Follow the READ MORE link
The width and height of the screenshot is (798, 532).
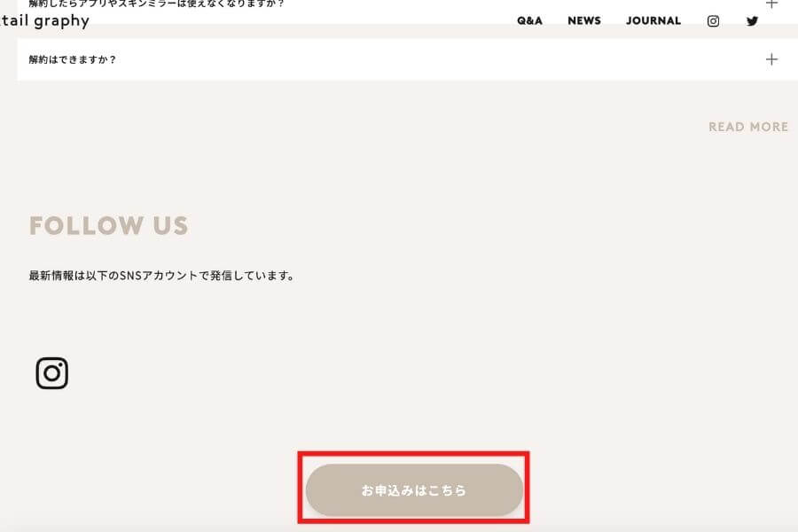pyautogui.click(x=748, y=127)
